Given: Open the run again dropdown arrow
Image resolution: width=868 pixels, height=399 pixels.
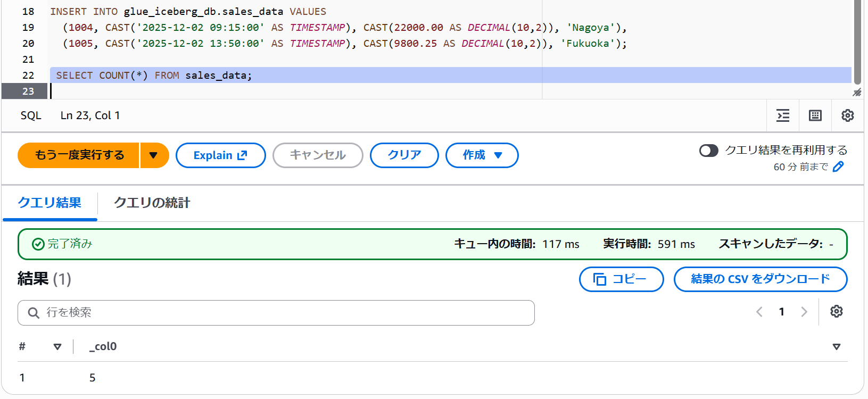Looking at the screenshot, I should [154, 155].
